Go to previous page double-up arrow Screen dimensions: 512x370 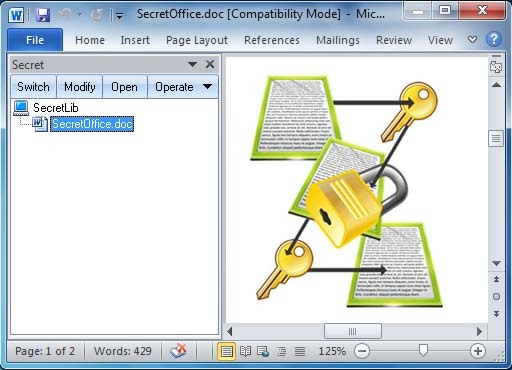coord(496,279)
